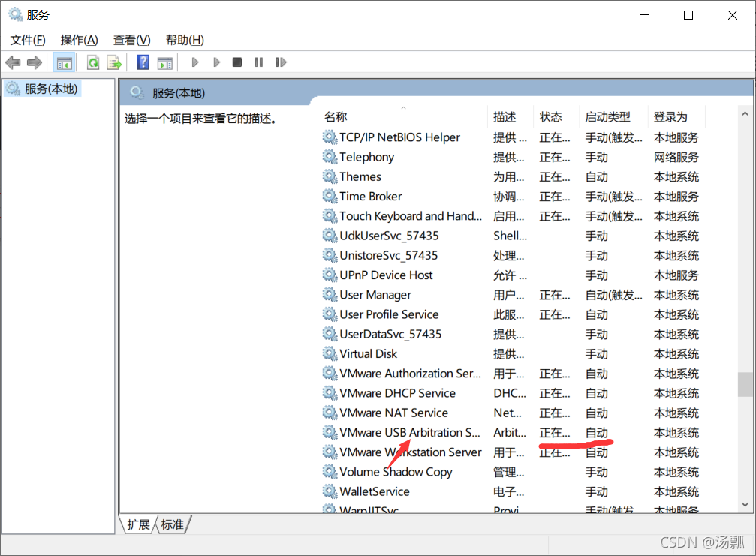The width and height of the screenshot is (756, 556).
Task: Click Shell... description of UdkUserSvc_57435
Action: click(x=510, y=236)
